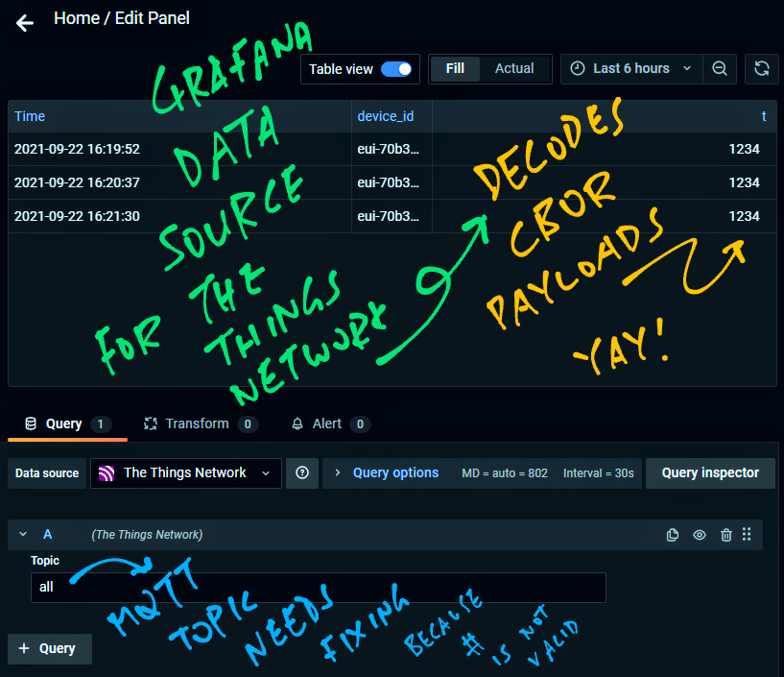Screen dimensions: 784x677
Task: Duplicate query A with the copy icon
Action: [673, 535]
